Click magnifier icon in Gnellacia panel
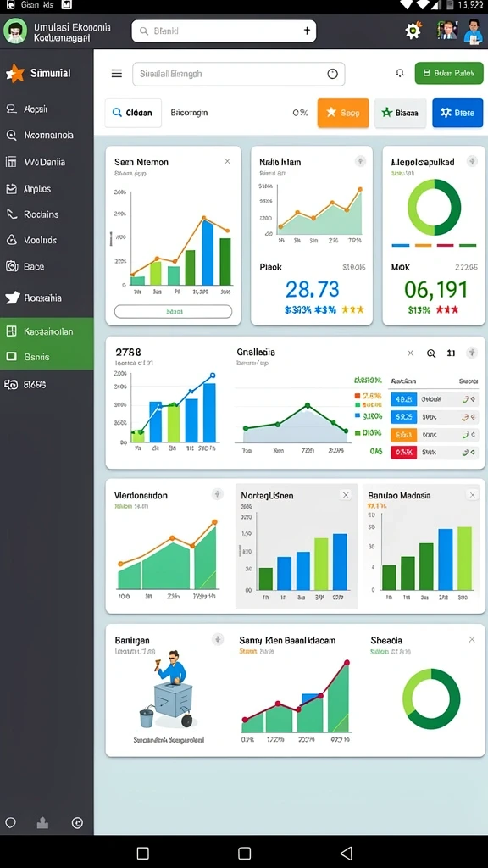The image size is (488, 868). point(431,353)
